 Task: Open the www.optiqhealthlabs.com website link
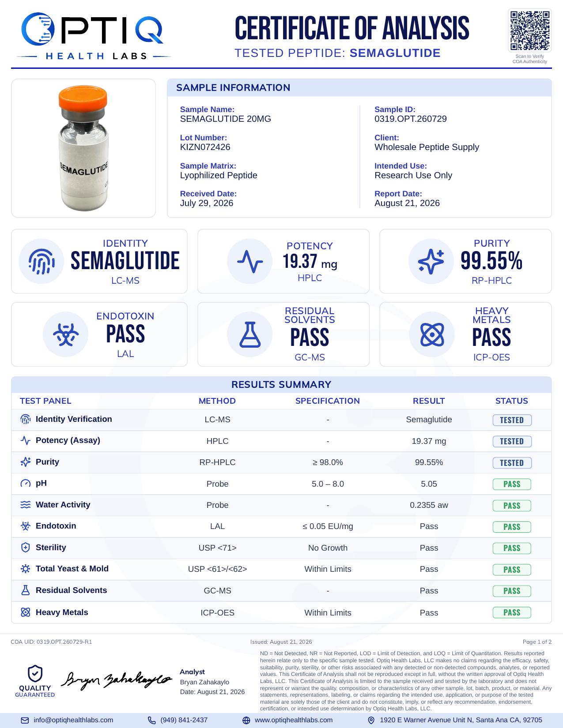[x=294, y=720]
